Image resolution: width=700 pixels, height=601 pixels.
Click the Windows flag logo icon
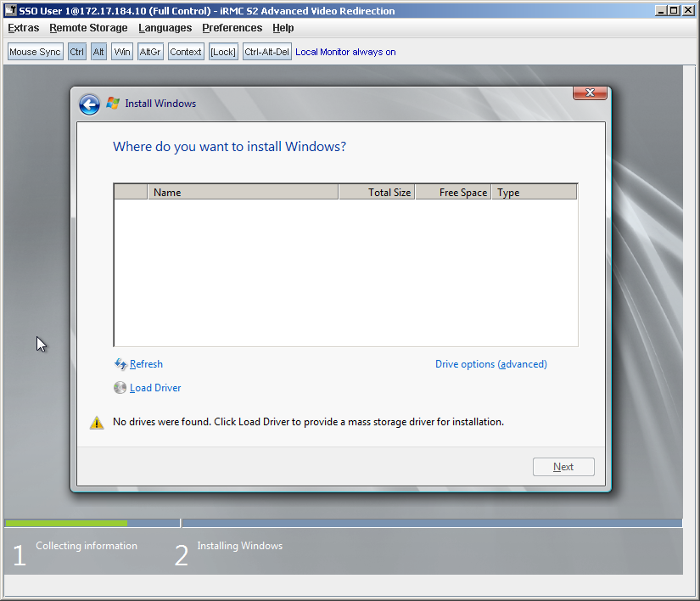click(113, 104)
